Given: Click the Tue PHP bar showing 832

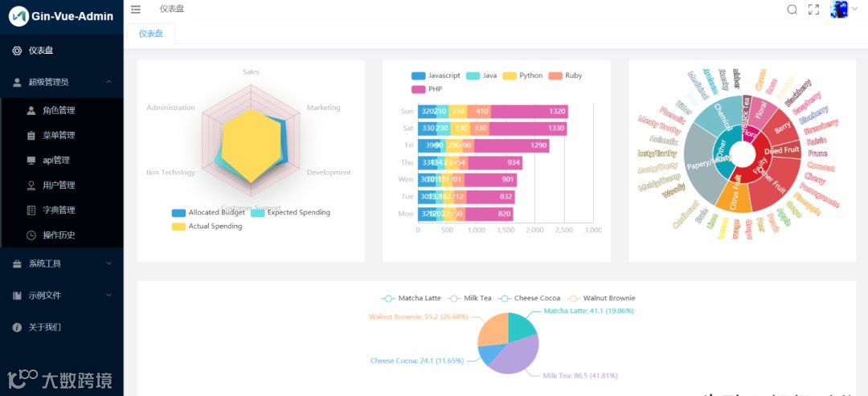Looking at the screenshot, I should point(490,196).
